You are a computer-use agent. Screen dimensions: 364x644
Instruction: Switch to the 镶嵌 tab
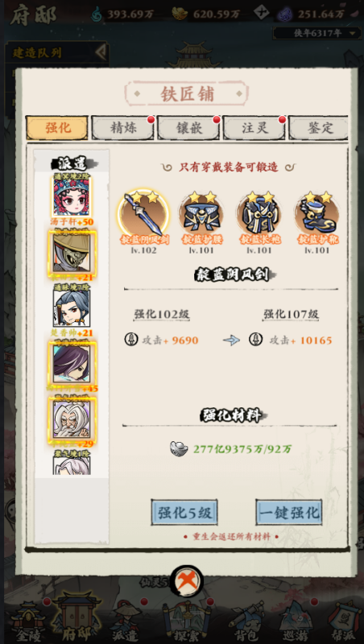coord(188,128)
